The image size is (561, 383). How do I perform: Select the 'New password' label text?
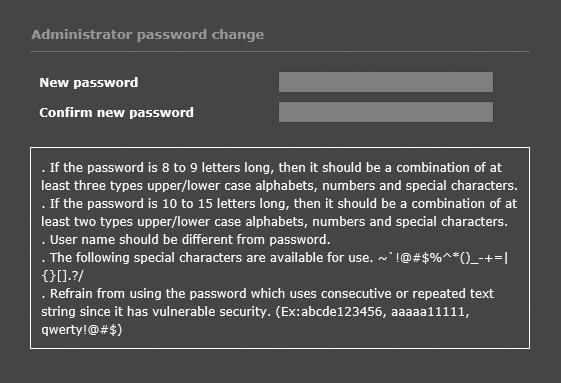(89, 83)
